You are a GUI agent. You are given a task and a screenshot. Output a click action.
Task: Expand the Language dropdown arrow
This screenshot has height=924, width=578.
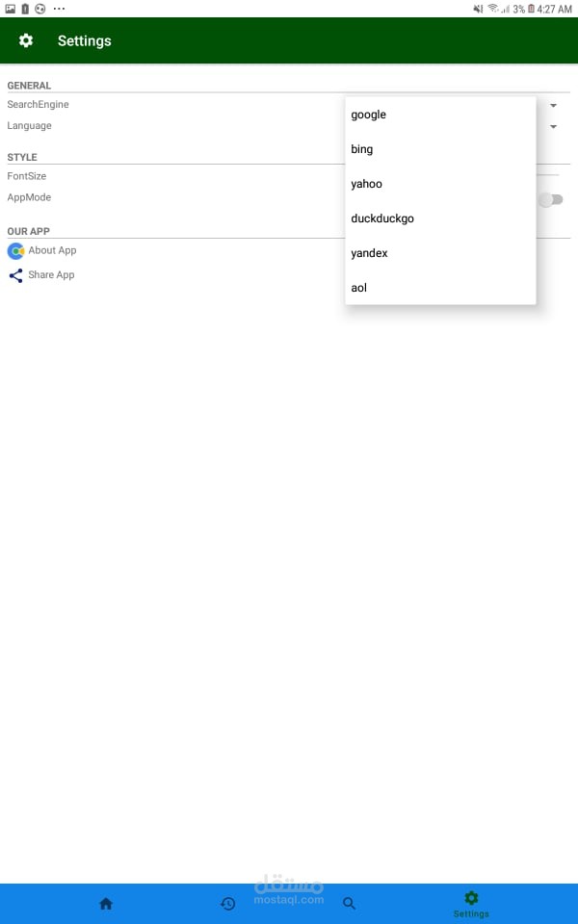pyautogui.click(x=553, y=127)
